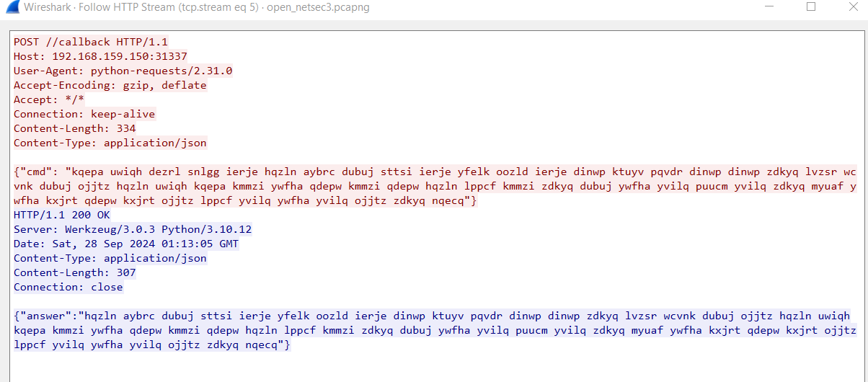Select the 'POST //callback HTTP/1.1' request line
This screenshot has width=868, height=382.
[x=91, y=42]
